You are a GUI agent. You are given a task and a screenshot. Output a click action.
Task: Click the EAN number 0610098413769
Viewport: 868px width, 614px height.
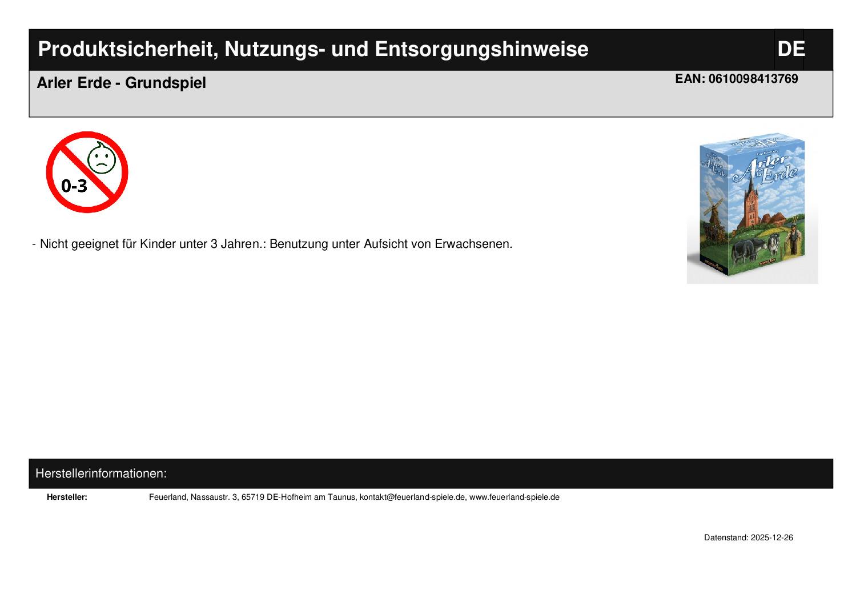(753, 79)
